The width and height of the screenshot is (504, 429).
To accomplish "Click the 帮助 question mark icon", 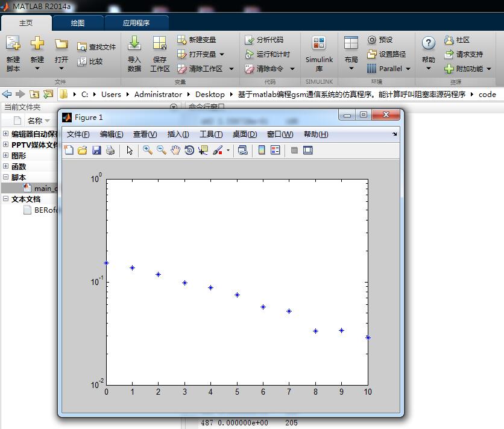I will 429,43.
